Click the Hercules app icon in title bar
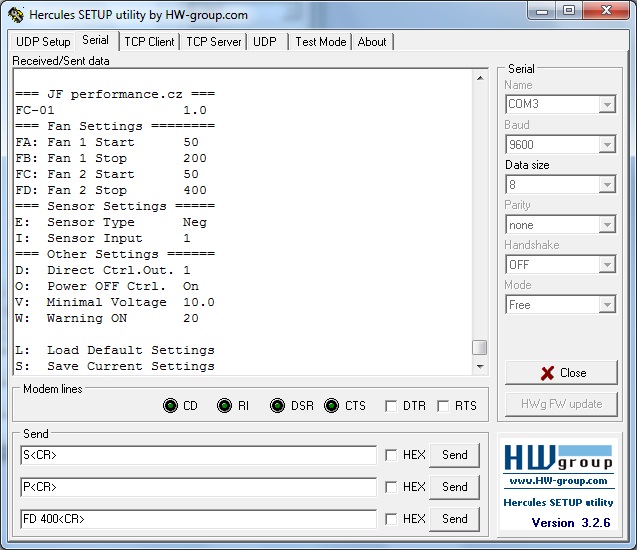Screen dimensions: 637x550 pyautogui.click(x=16, y=15)
